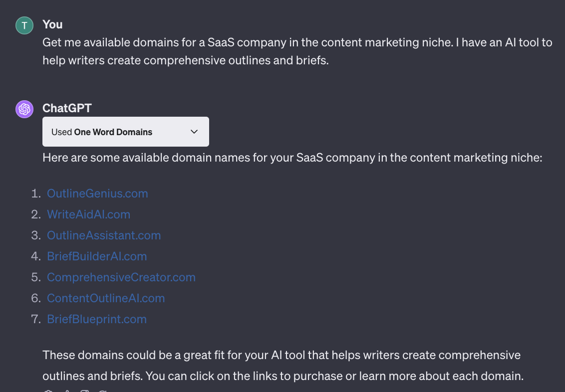
Task: Click the "ChatGPT" sender name
Action: point(67,108)
